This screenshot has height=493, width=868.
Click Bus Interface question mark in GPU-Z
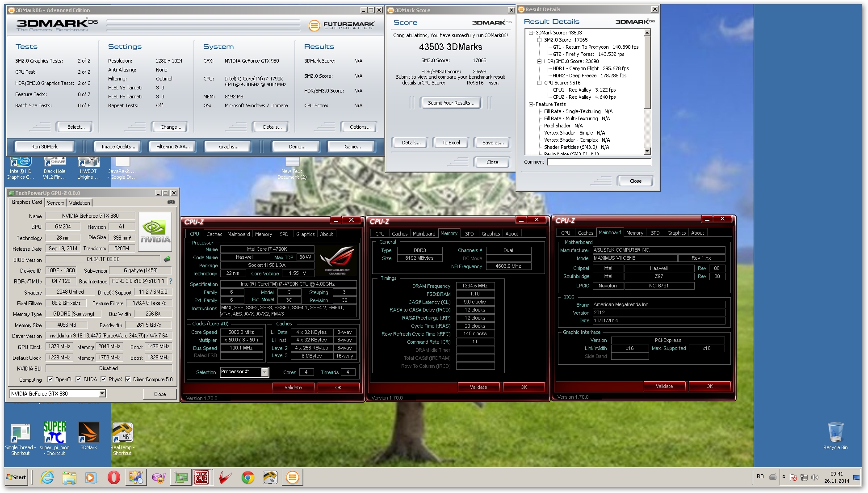(170, 281)
